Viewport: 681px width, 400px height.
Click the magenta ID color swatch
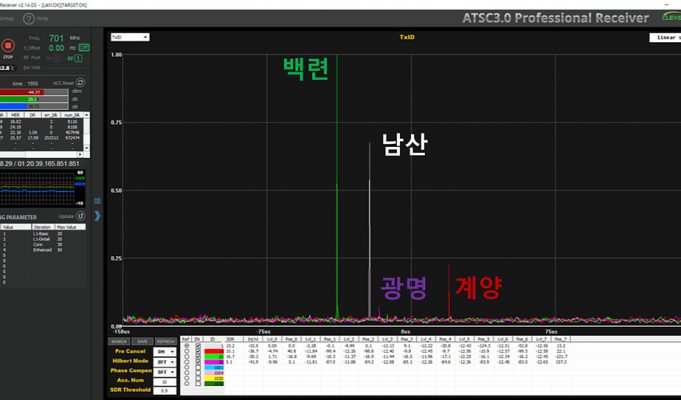coord(214,362)
